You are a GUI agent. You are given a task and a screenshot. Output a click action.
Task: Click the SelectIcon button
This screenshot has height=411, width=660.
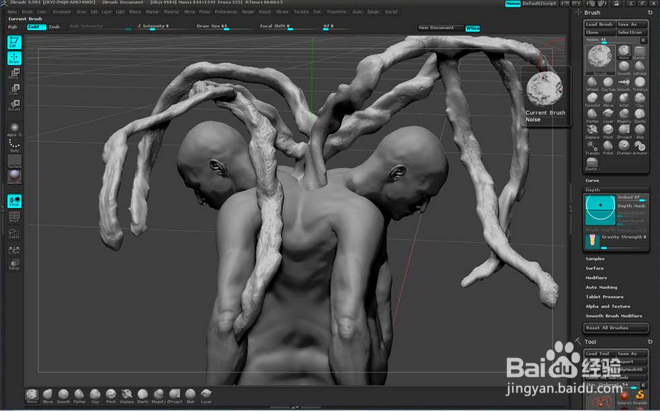coord(632,32)
